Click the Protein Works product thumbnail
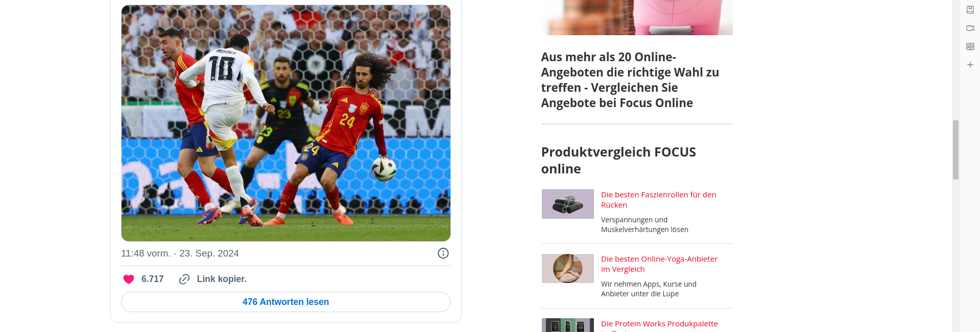 tap(568, 325)
